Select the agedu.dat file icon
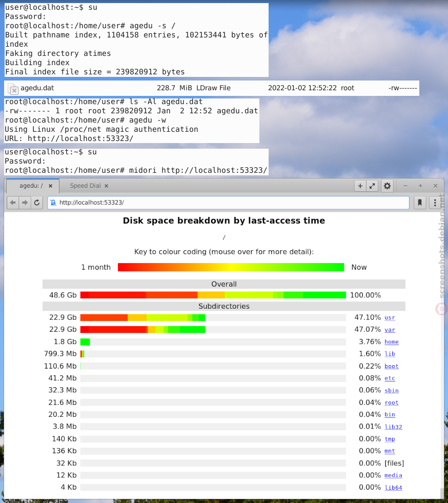 click(13, 89)
